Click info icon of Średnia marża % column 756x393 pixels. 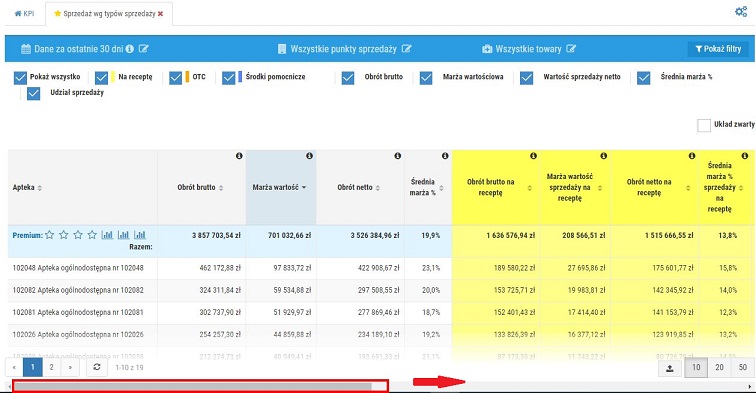[x=445, y=156]
